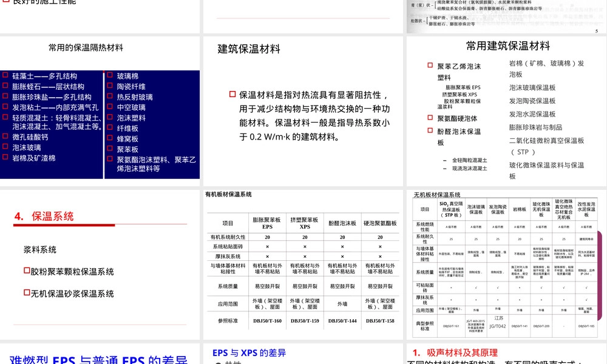Screen dimensions: 607x364
Task: Open the slide EPS 与 XPS 的差异
Action: (303, 354)
